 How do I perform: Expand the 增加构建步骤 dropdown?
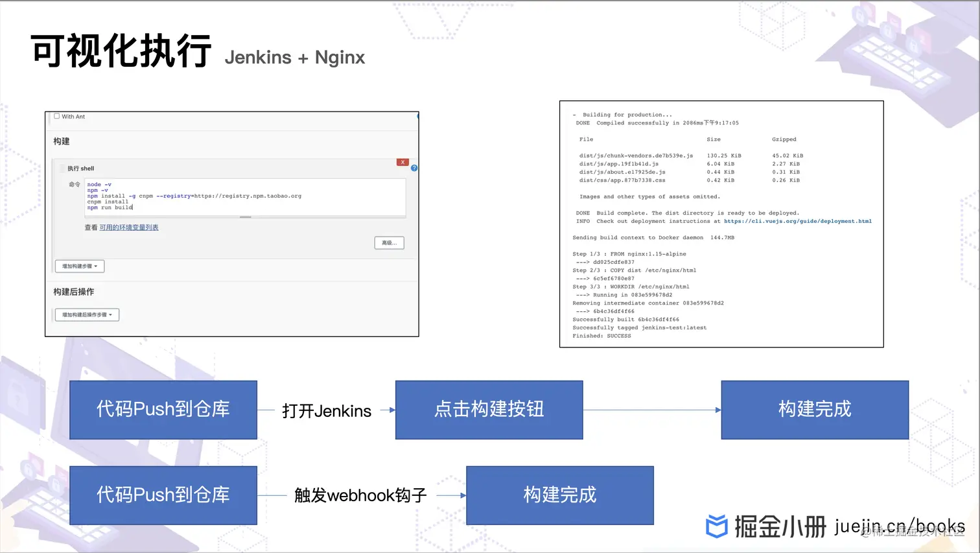point(80,266)
